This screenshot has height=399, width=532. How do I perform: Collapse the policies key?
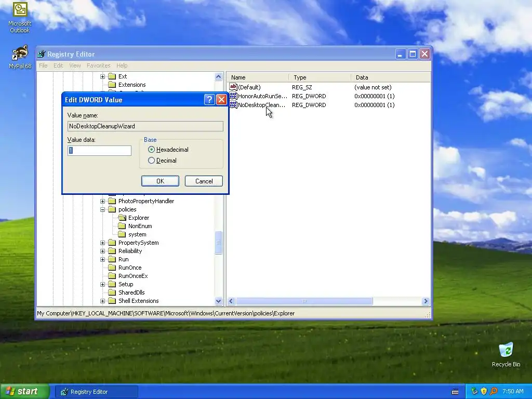point(102,210)
